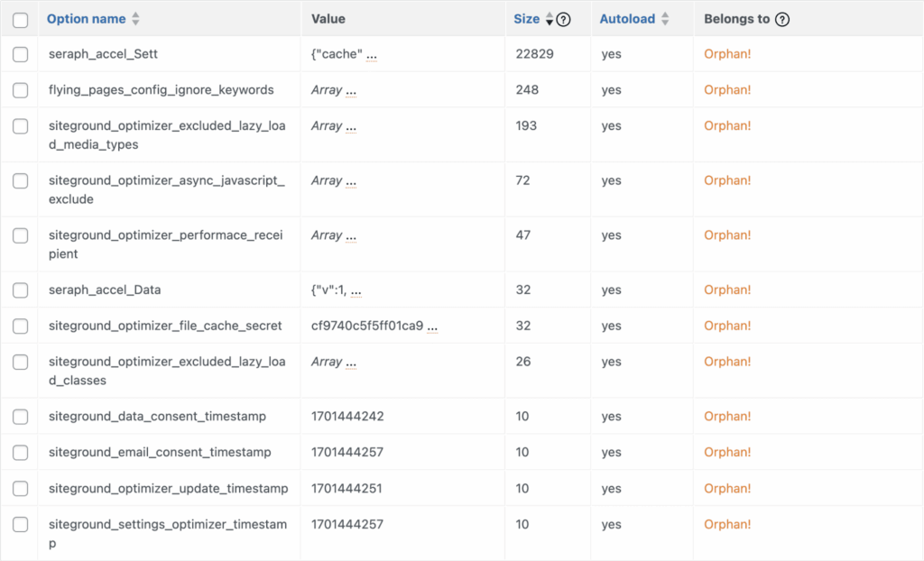Viewport: 924px width, 561px height.
Task: Click the Belongs to column header
Action: tap(736, 19)
